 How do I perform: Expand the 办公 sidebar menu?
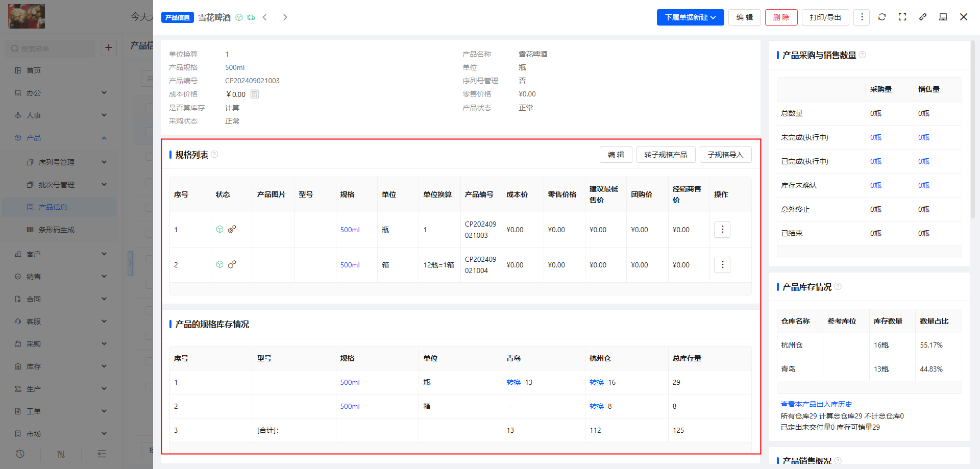pyautogui.click(x=61, y=93)
